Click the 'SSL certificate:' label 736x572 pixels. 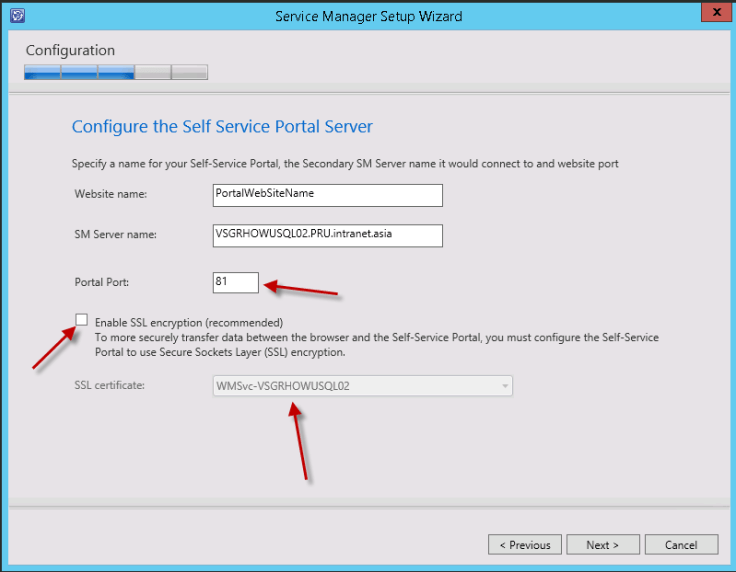click(x=109, y=385)
